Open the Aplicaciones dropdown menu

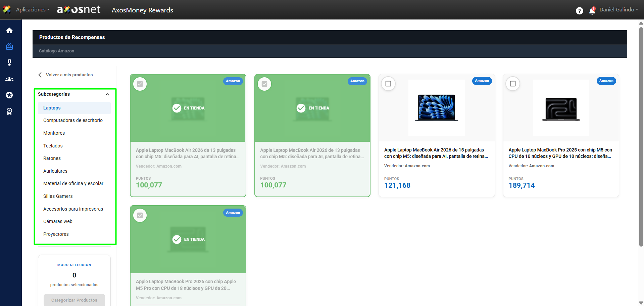[33, 10]
